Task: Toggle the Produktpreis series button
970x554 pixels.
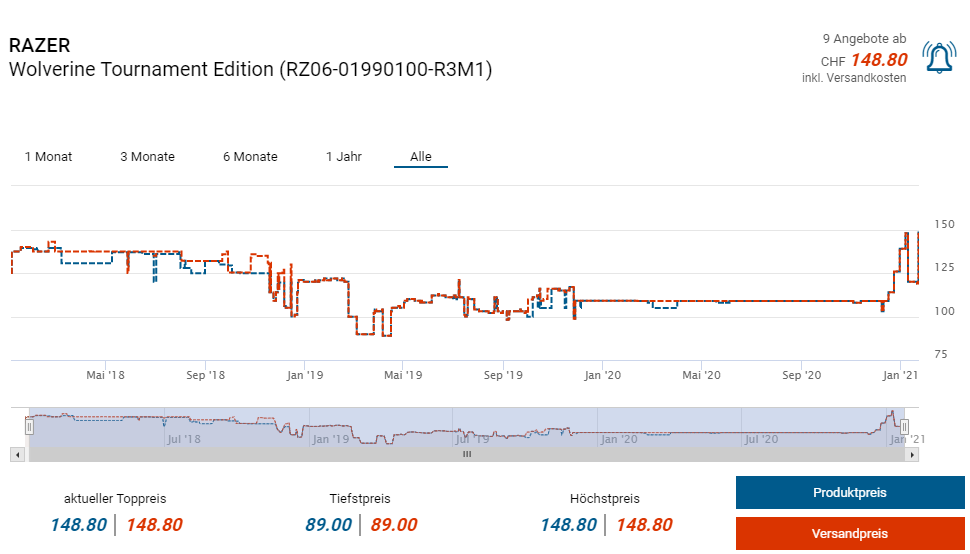Action: pyautogui.click(x=849, y=493)
